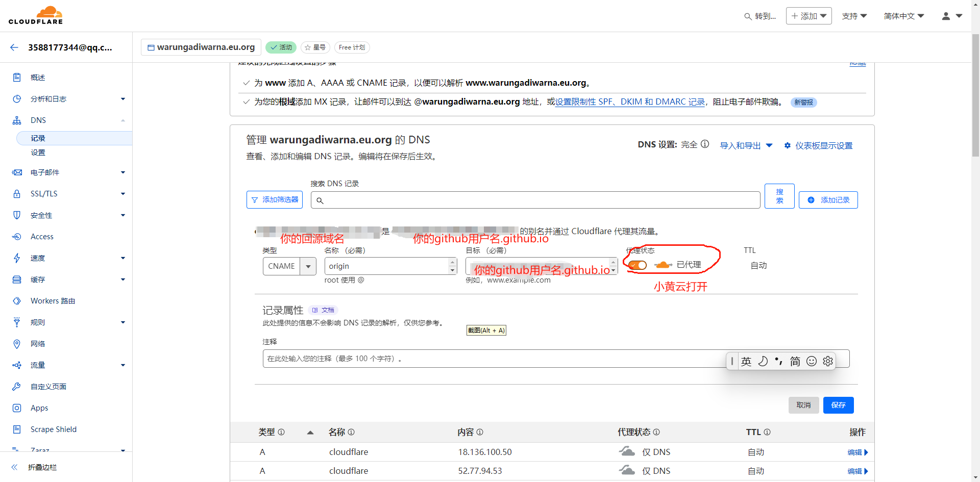The height and width of the screenshot is (482, 980).
Task: Collapse the DNS sidebar section arrow
Action: pyautogui.click(x=123, y=120)
